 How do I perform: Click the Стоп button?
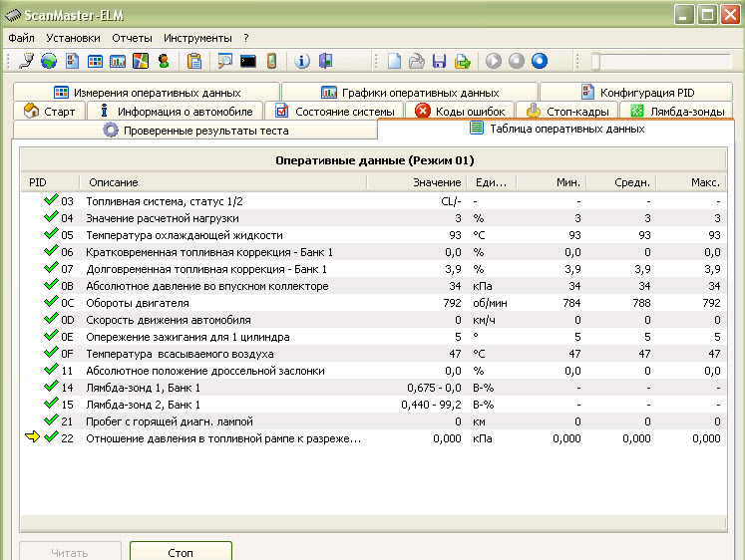(x=181, y=552)
